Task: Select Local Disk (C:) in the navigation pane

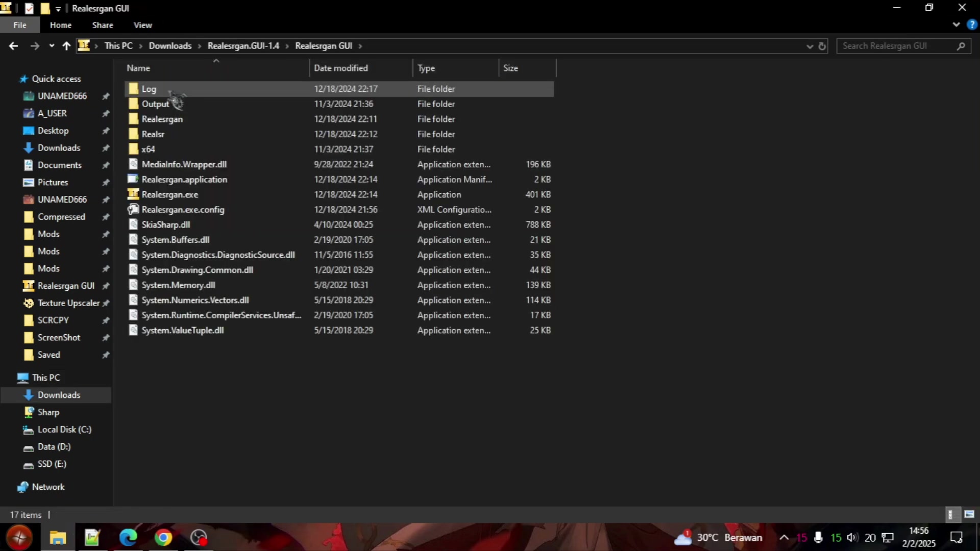Action: 64,430
